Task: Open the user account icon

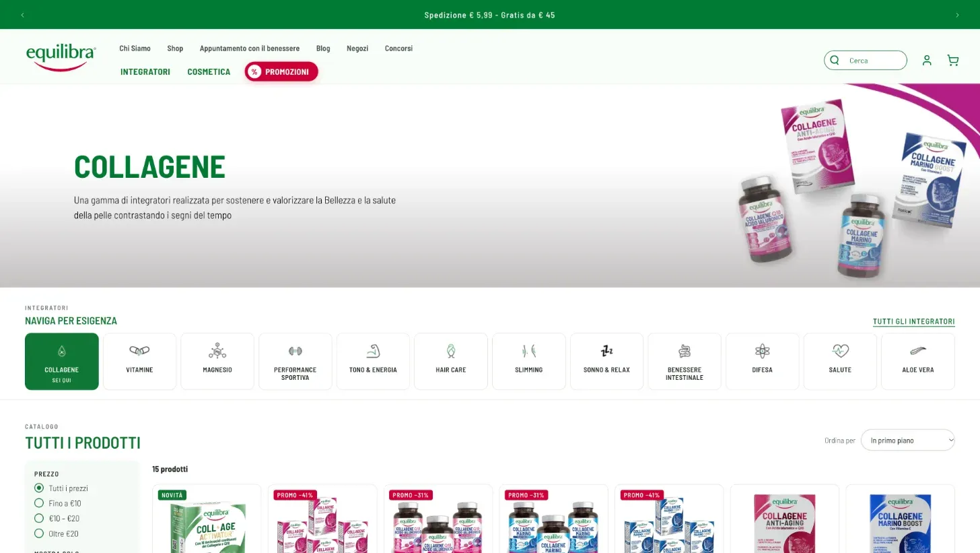Action: coord(927,61)
